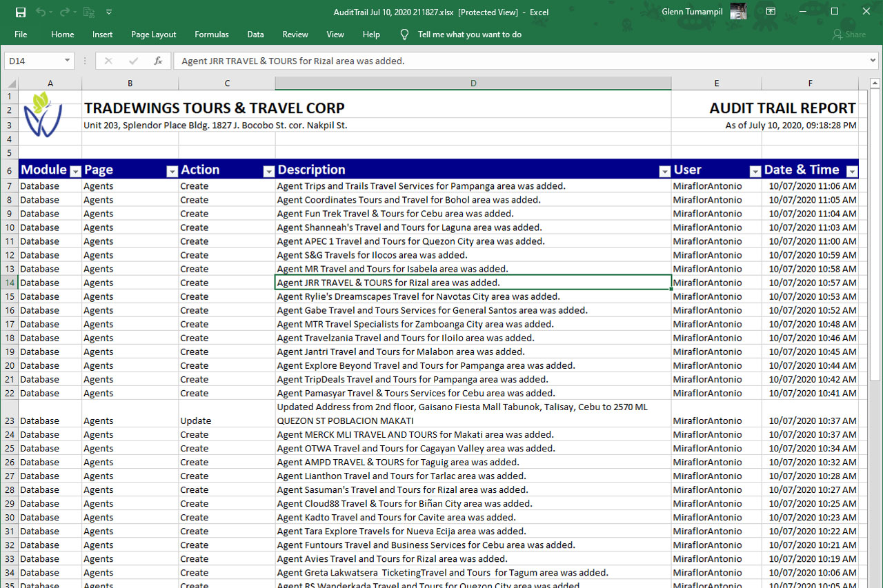
Task: Click the Enter checkmark formula bar icon
Action: click(x=133, y=61)
